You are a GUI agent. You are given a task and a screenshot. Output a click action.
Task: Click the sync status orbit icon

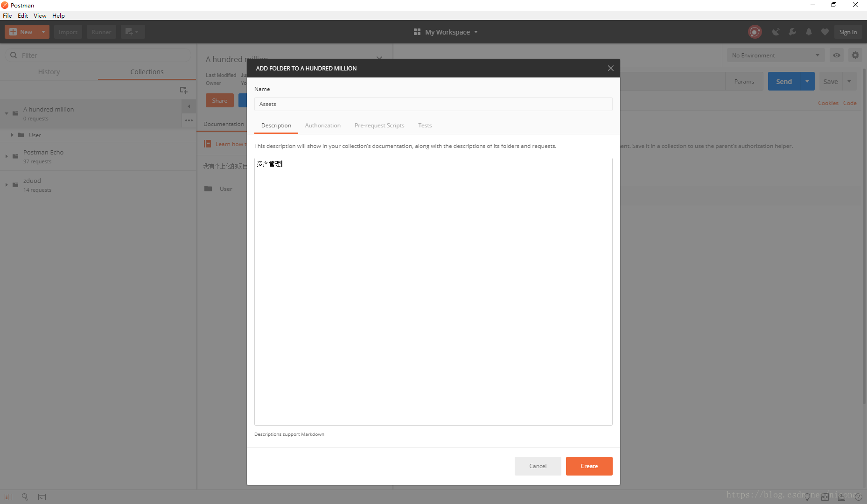coord(755,32)
